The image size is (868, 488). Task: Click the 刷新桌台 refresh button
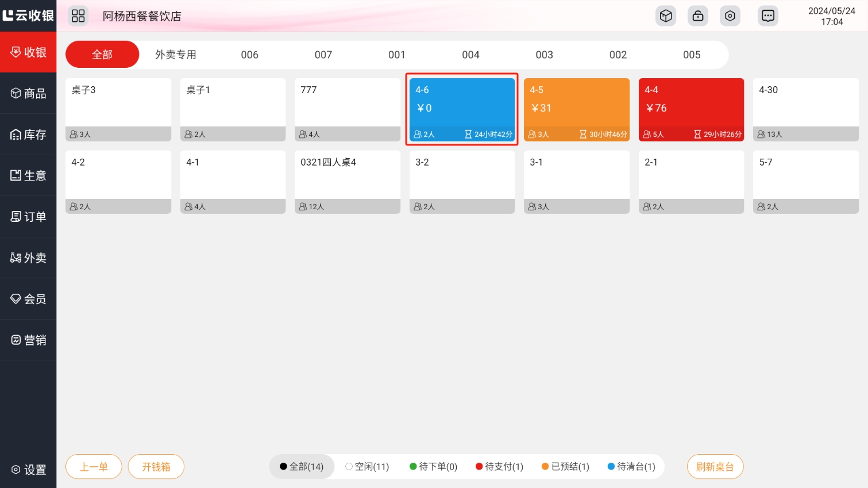click(x=715, y=467)
